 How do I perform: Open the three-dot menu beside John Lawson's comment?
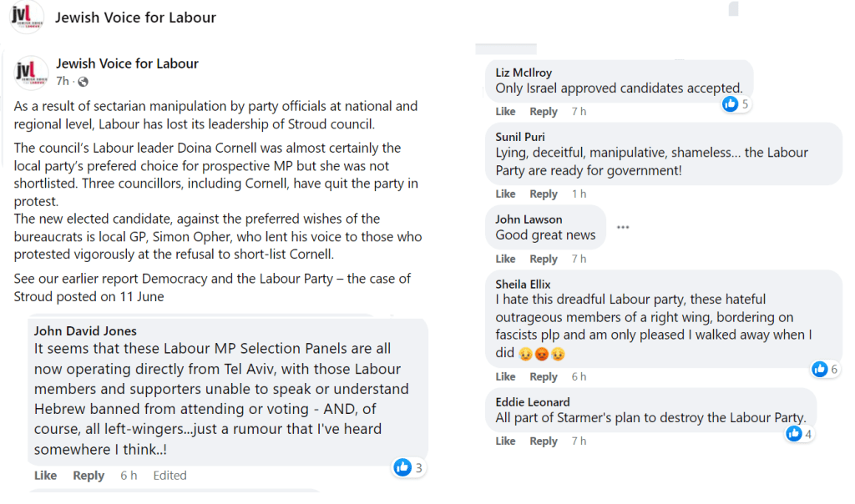[x=623, y=227]
